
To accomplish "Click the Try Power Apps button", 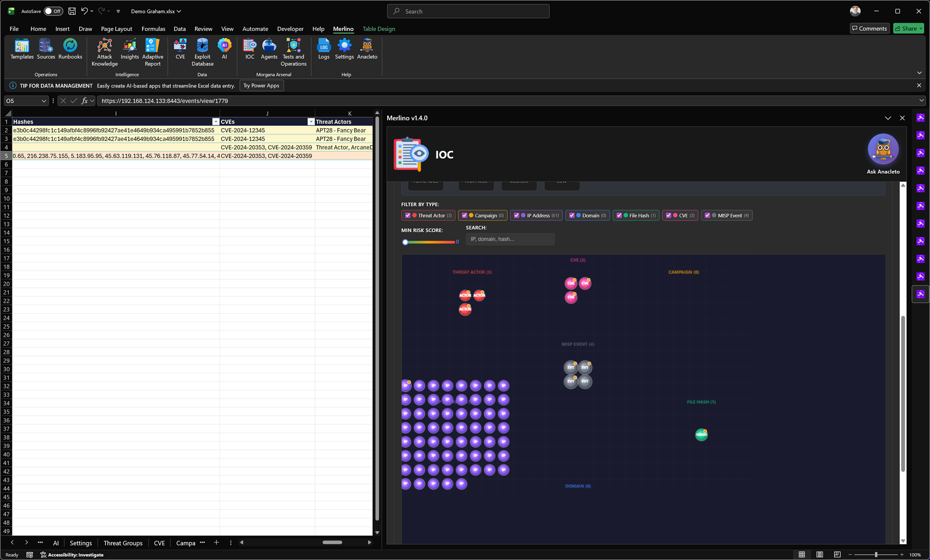I will (x=261, y=86).
